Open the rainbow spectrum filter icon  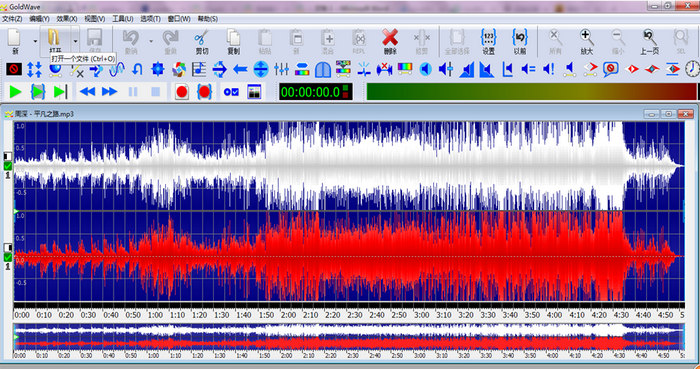tap(343, 69)
